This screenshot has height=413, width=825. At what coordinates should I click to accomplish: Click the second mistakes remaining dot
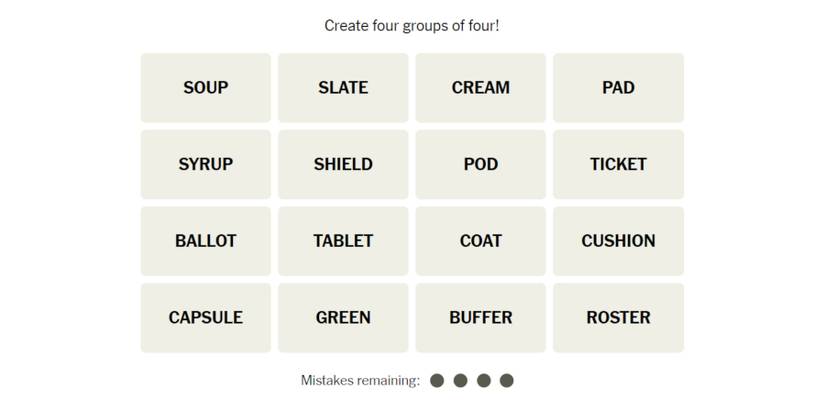460,380
